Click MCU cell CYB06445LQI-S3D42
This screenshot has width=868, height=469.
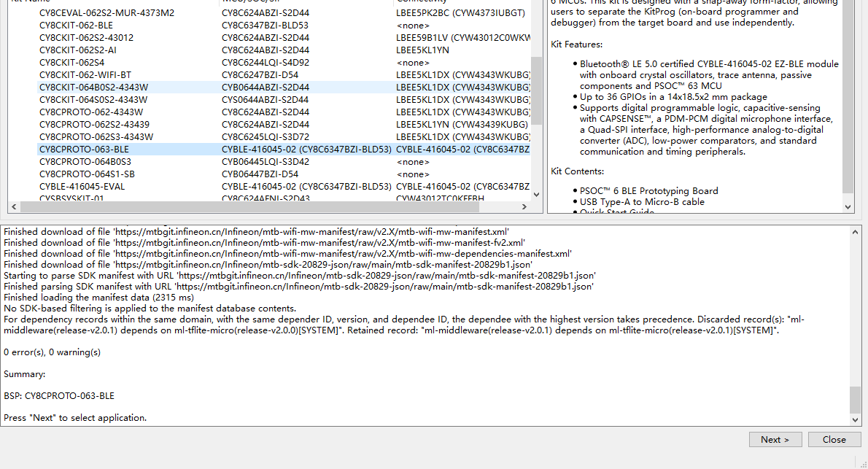(266, 162)
